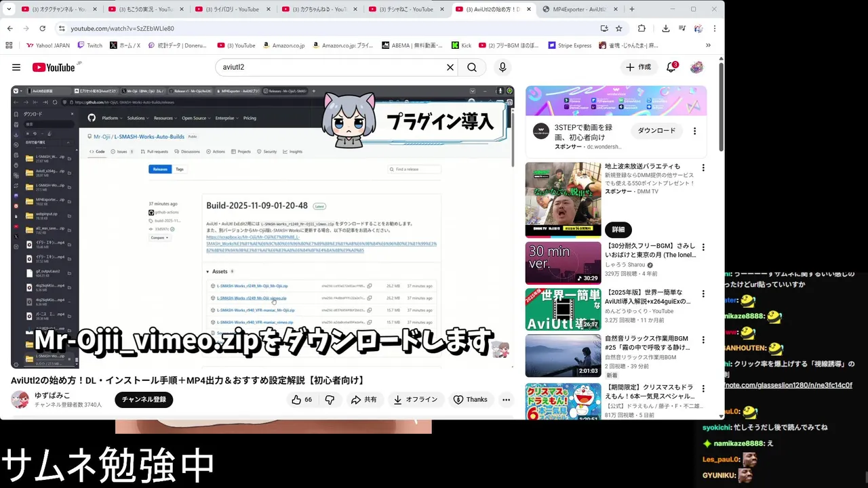Play the 自然音リラックス 2:01:03 thumbnail

point(563,355)
